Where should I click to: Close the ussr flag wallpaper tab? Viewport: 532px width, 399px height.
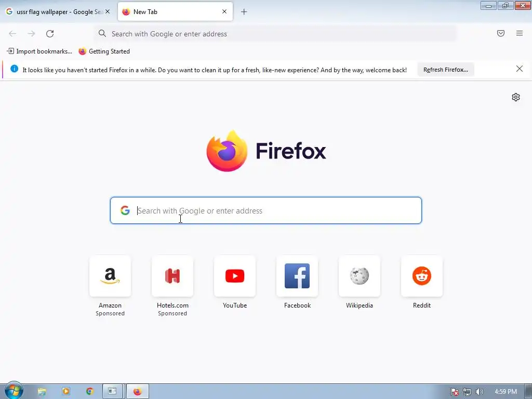tap(108, 11)
